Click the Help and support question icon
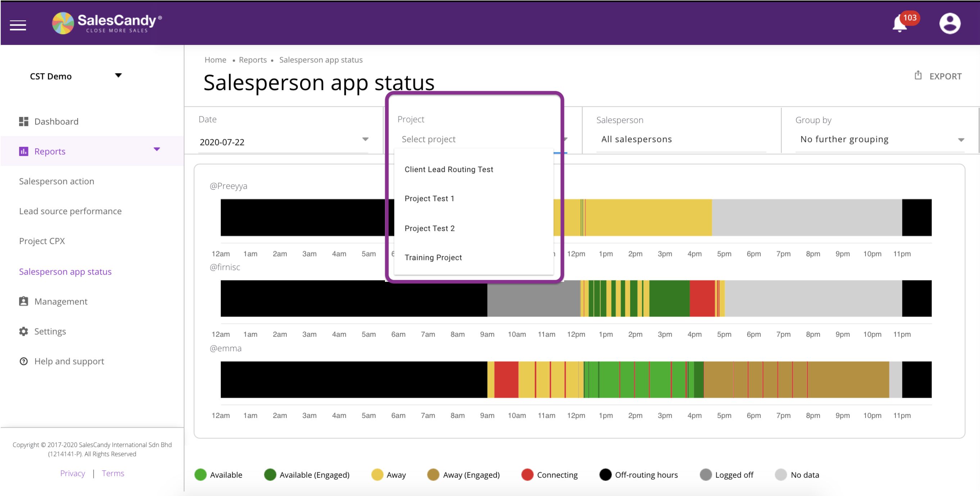This screenshot has height=496, width=980. click(x=24, y=361)
